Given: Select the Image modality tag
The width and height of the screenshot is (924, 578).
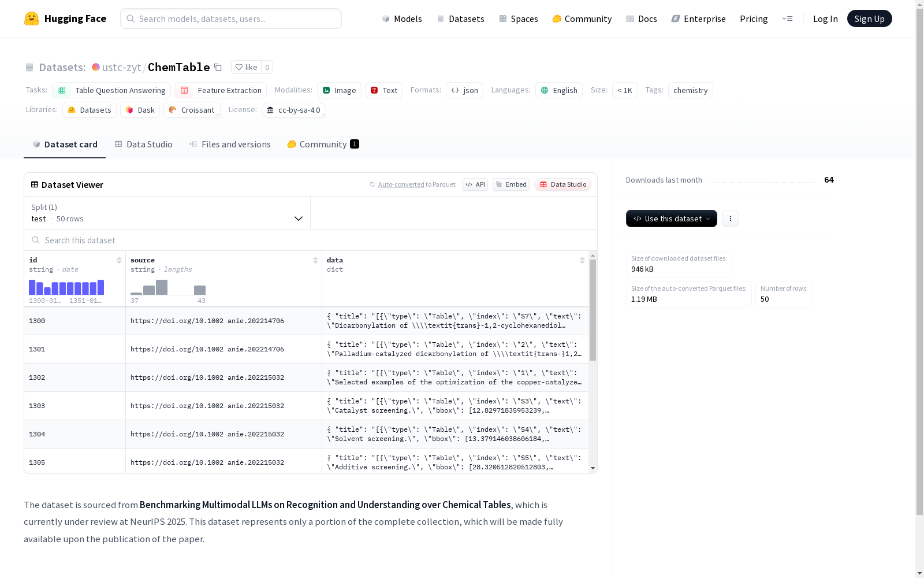Looking at the screenshot, I should 339,90.
